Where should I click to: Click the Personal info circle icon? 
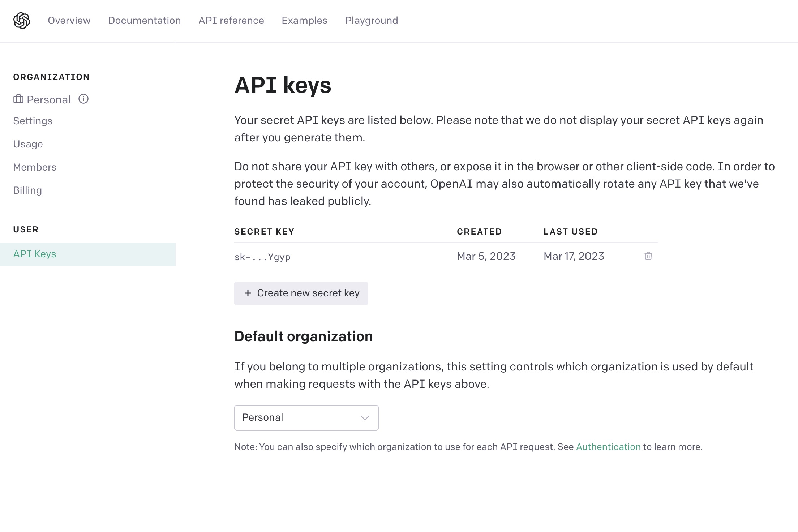[83, 99]
